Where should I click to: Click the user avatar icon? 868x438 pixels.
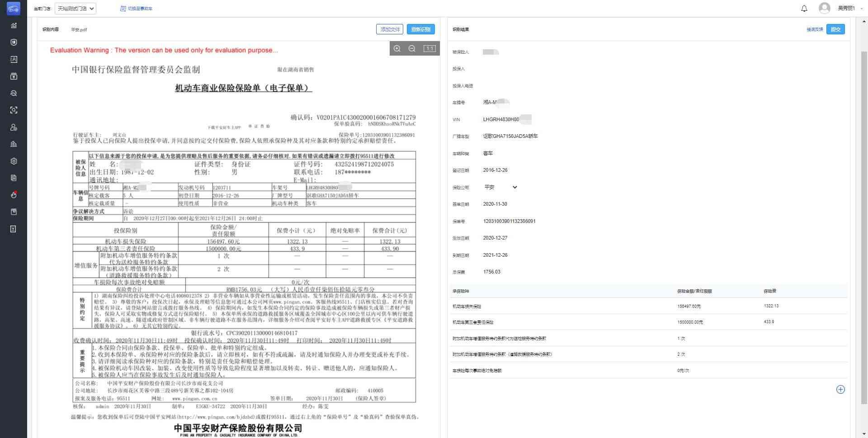pyautogui.click(x=824, y=8)
